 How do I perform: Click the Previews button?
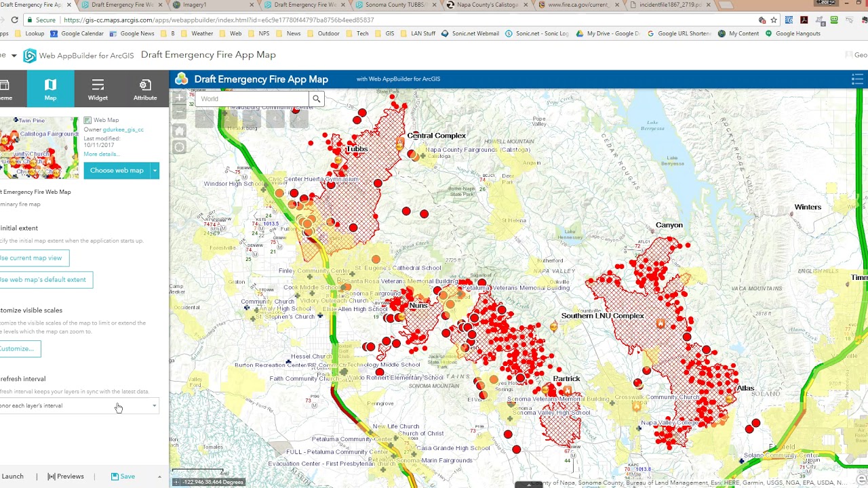(x=66, y=476)
